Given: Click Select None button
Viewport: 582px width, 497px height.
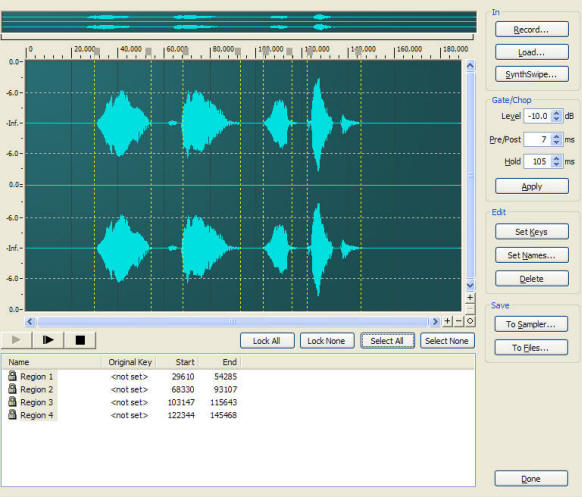Looking at the screenshot, I should coord(447,341).
